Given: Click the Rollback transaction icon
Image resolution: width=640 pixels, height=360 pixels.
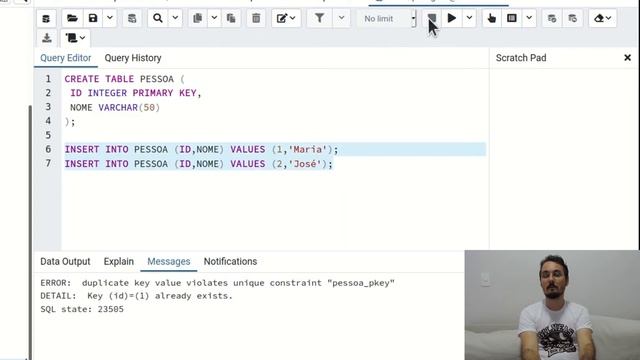Looking at the screenshot, I should (x=573, y=18).
